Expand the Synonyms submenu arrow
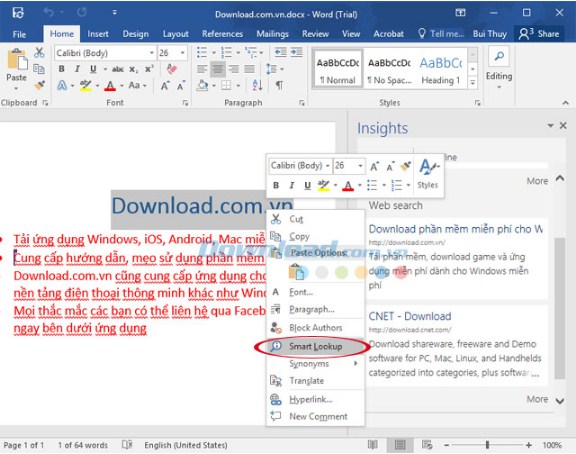 [355, 363]
